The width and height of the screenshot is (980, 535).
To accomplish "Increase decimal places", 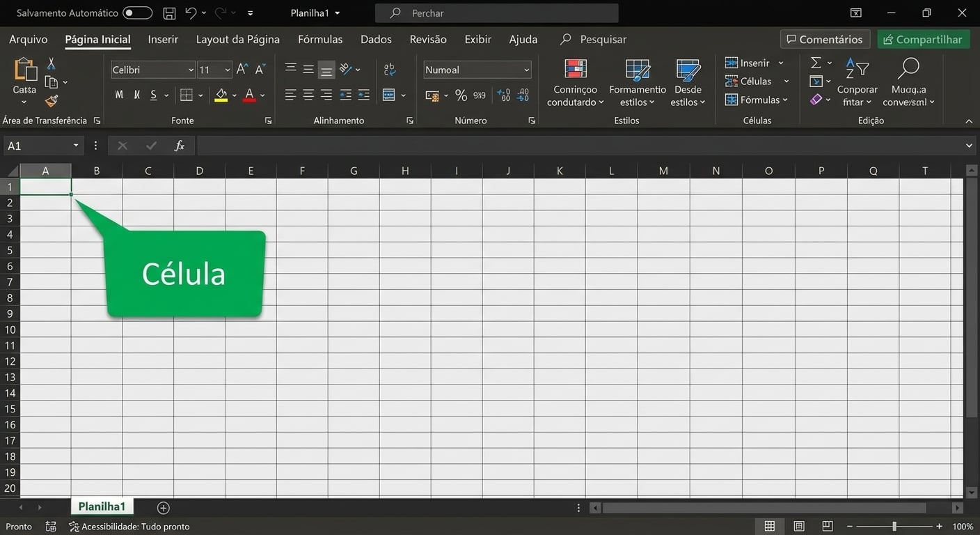I will pyautogui.click(x=504, y=95).
